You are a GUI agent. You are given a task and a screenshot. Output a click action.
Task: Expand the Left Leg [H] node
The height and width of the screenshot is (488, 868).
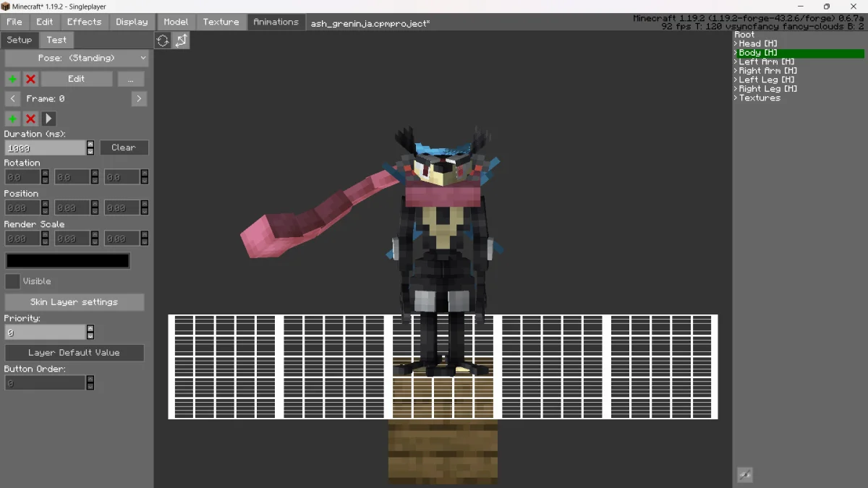(x=736, y=80)
